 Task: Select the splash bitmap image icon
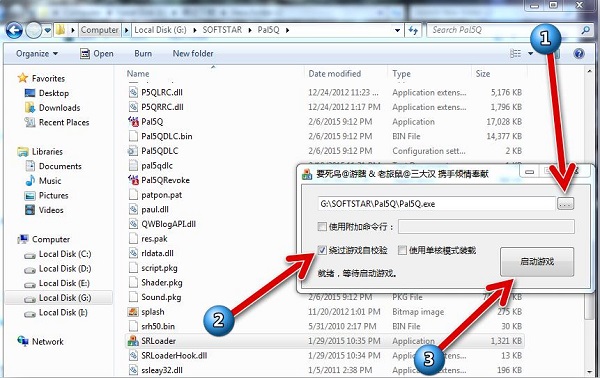[133, 312]
